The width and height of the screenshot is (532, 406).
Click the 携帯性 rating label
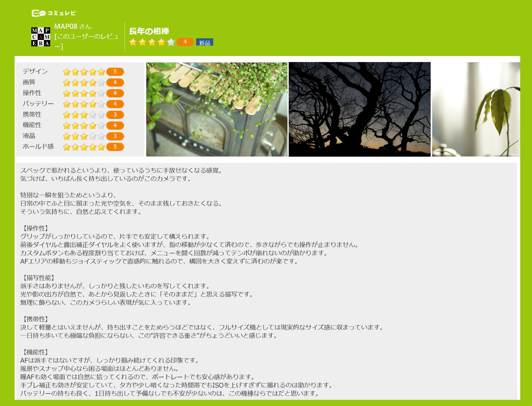[32, 115]
